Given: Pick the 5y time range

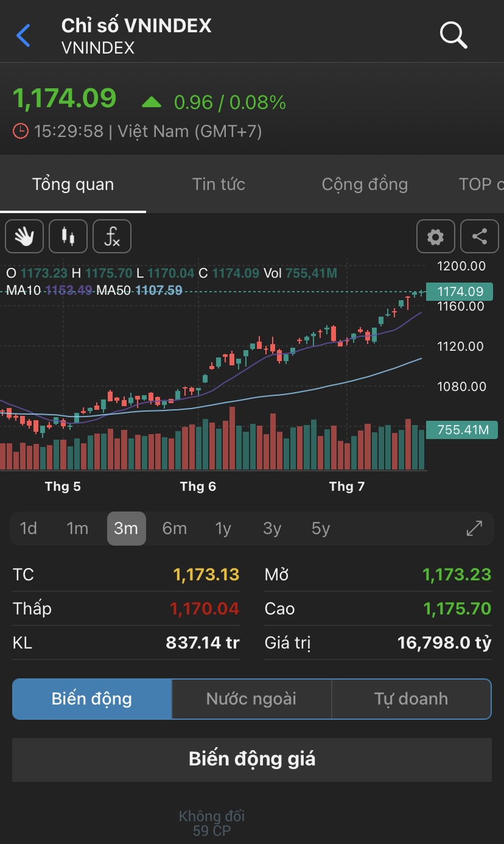Looking at the screenshot, I should click(321, 529).
